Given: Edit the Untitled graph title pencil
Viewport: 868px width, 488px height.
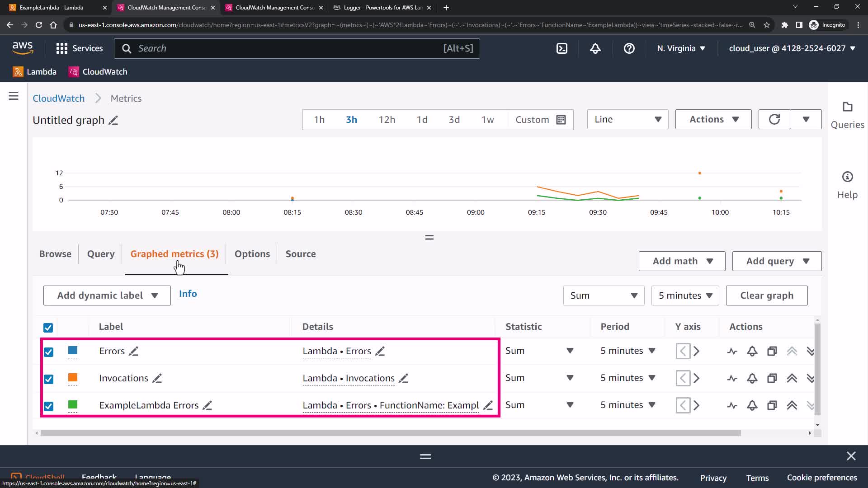Looking at the screenshot, I should [x=113, y=121].
